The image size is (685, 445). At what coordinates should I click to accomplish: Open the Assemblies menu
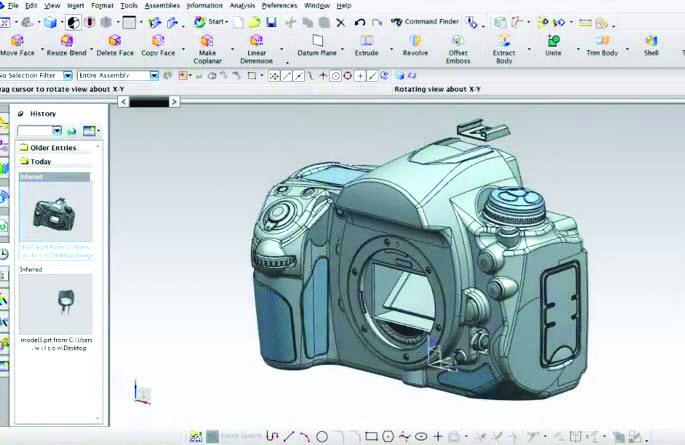pyautogui.click(x=162, y=6)
